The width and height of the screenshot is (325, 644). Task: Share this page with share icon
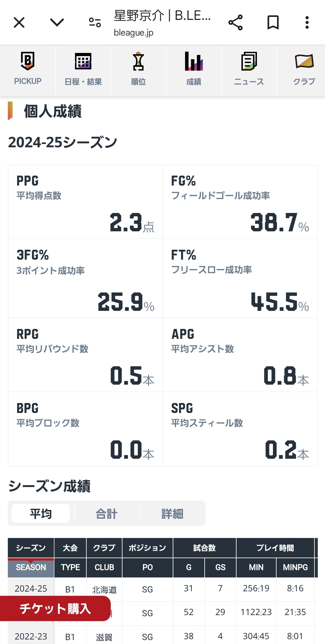[235, 23]
